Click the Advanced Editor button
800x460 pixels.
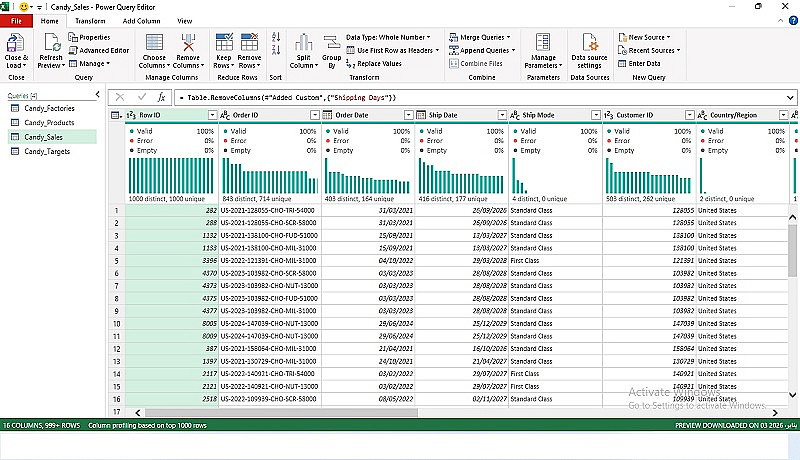point(99,50)
